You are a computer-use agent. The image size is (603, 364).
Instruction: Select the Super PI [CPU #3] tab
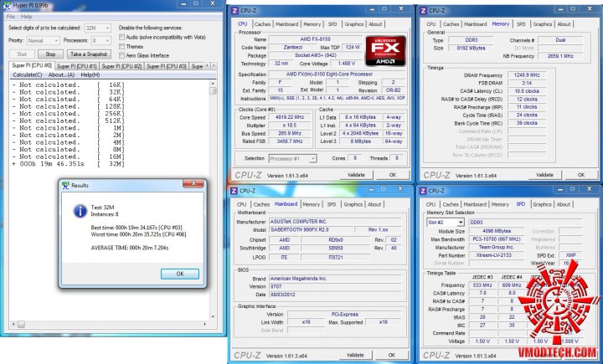point(167,66)
